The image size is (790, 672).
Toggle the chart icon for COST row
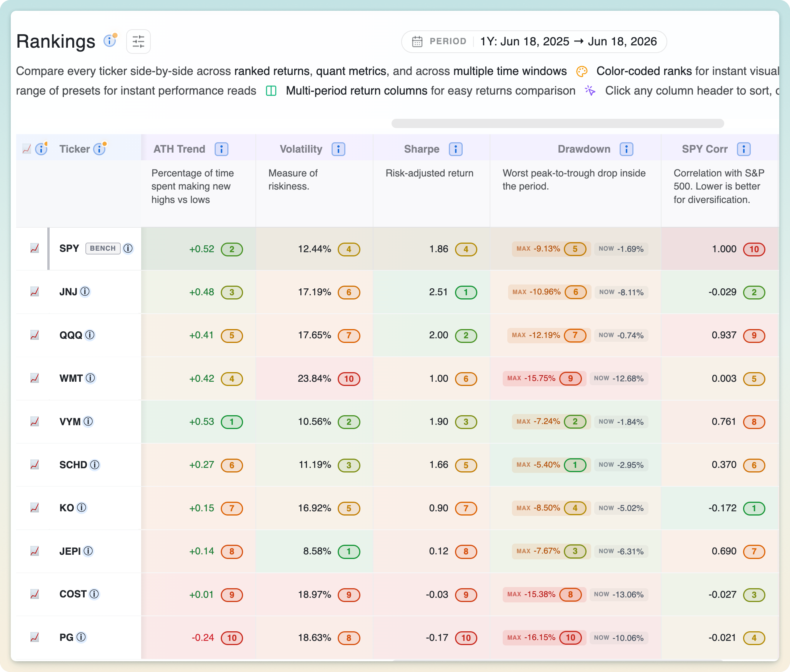(x=35, y=594)
